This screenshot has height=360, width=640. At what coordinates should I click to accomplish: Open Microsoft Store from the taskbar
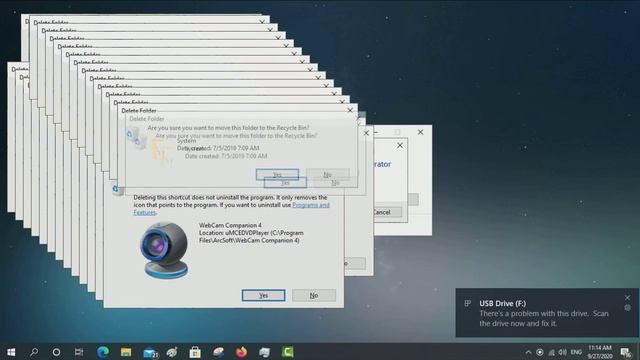pyautogui.click(x=195, y=352)
